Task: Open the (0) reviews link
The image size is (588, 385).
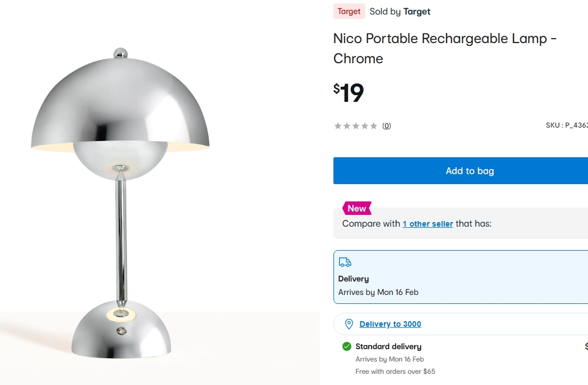Action: (x=387, y=126)
